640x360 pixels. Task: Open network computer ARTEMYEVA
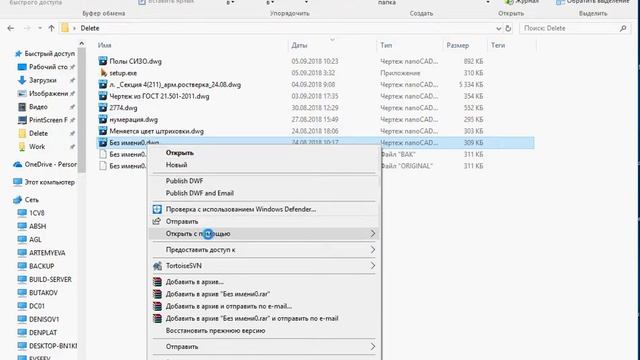[47, 253]
